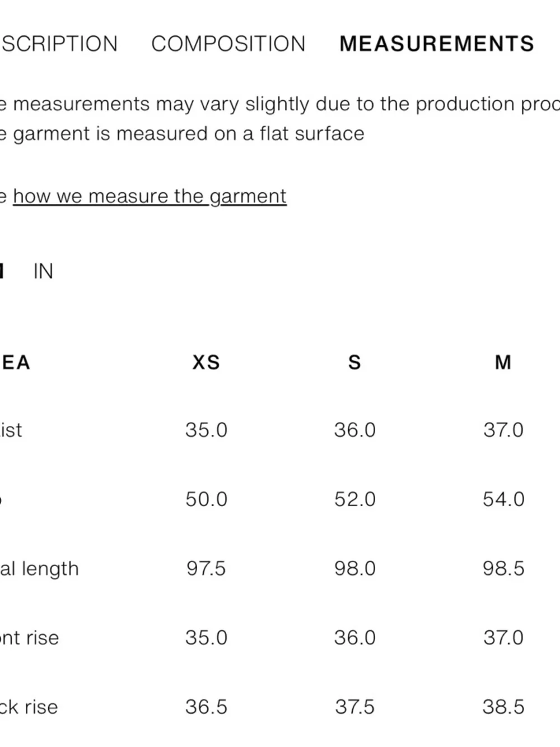Click the M back rise value 38.5
The height and width of the screenshot is (747, 560).
tap(503, 707)
